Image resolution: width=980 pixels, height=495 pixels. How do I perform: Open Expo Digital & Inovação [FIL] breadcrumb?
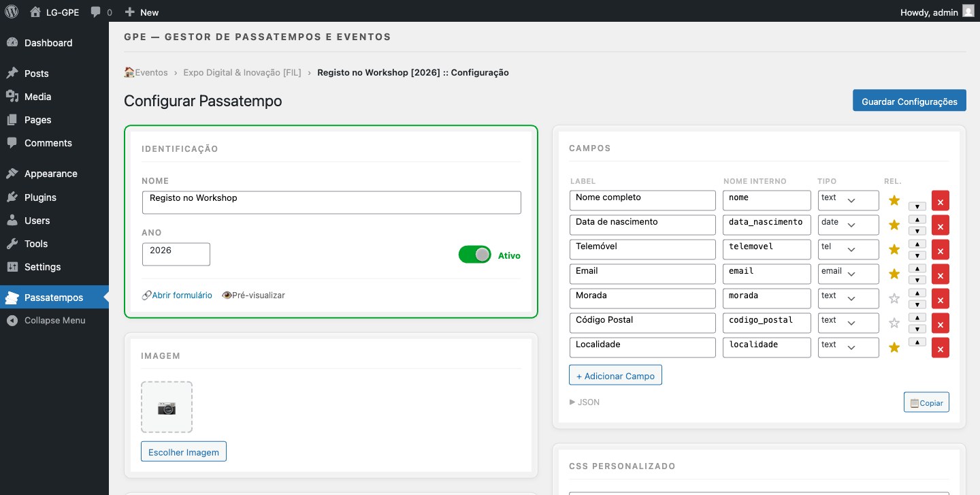pos(242,72)
